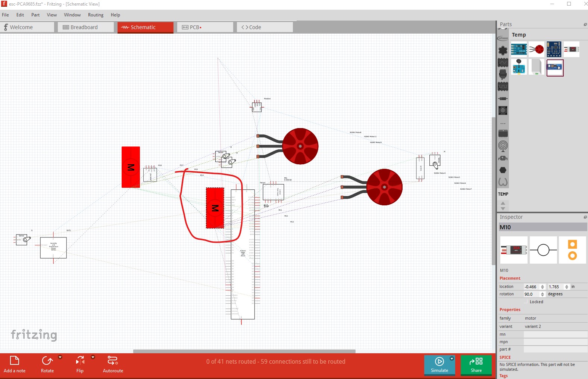This screenshot has width=588, height=379.
Task: Expand the Simulate button dropdown arrow
Action: pos(452,358)
